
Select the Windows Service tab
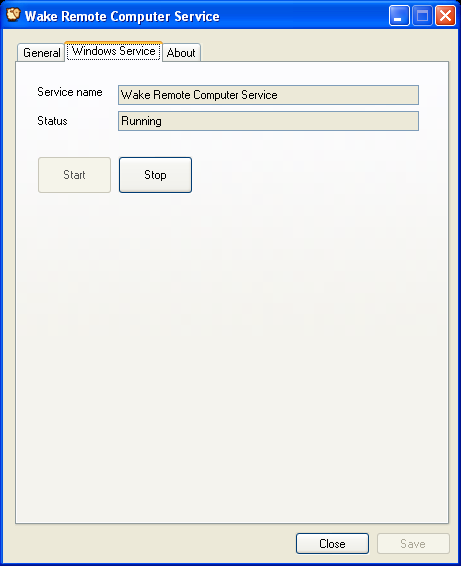pos(114,51)
